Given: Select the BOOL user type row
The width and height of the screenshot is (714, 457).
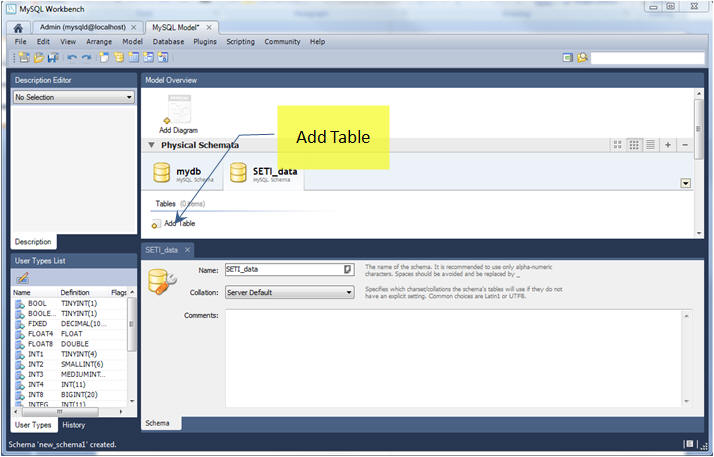Looking at the screenshot, I should pyautogui.click(x=71, y=303).
